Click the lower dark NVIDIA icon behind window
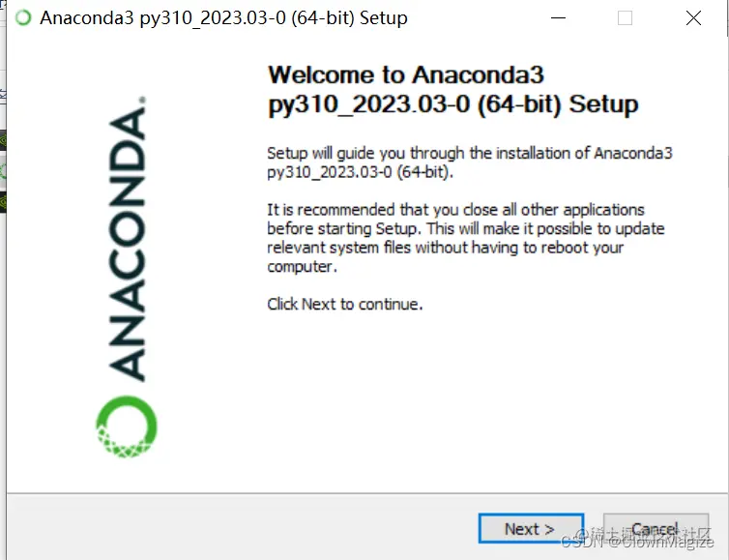 pyautogui.click(x=3, y=202)
